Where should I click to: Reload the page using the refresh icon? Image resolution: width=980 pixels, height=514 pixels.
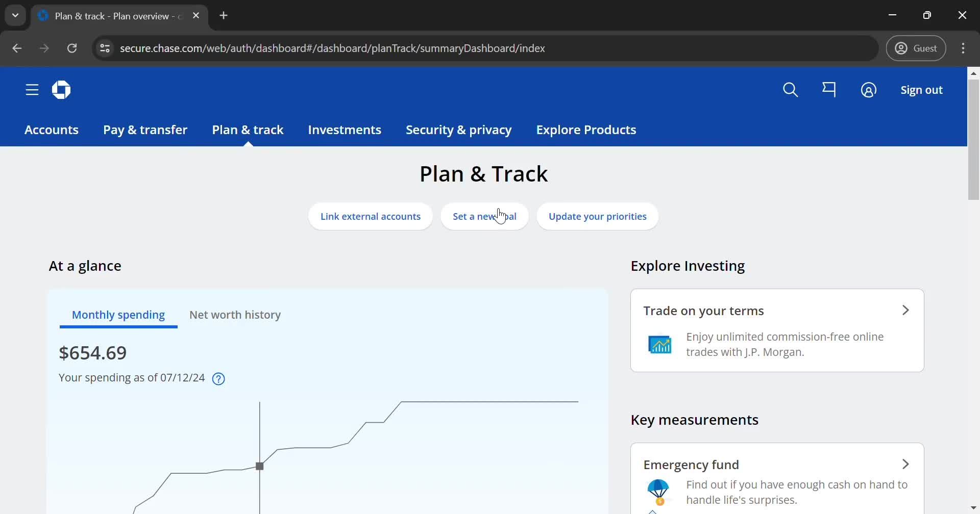[72, 48]
